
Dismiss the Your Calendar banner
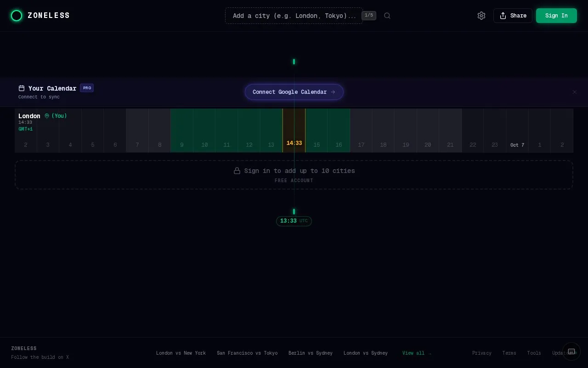point(574,92)
